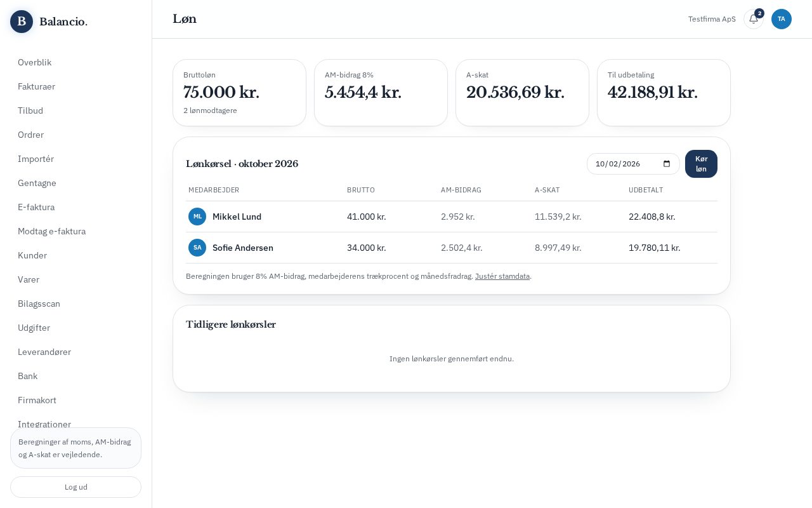The height and width of the screenshot is (508, 812).
Task: Click Mikkel Lund's ML avatar
Action: tap(197, 217)
